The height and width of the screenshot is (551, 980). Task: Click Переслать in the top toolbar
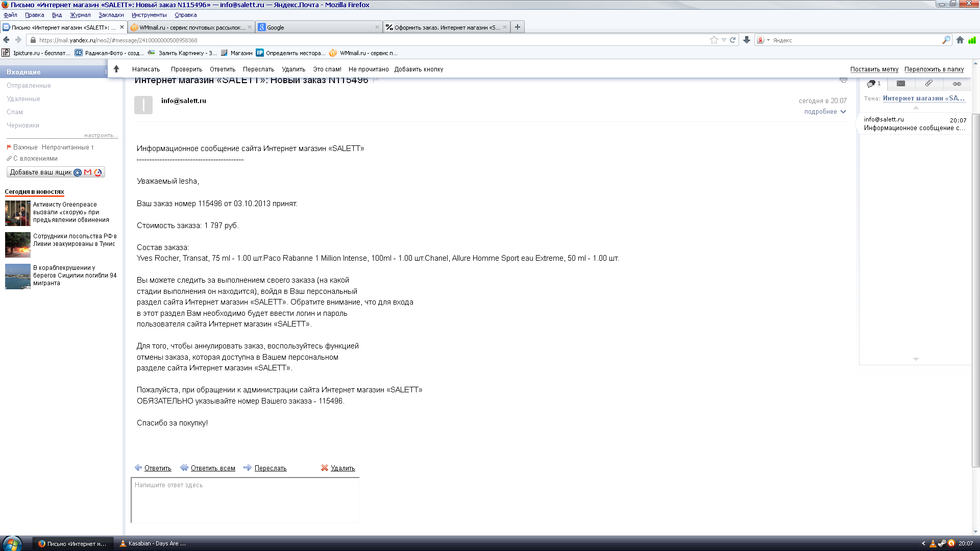pyautogui.click(x=258, y=69)
